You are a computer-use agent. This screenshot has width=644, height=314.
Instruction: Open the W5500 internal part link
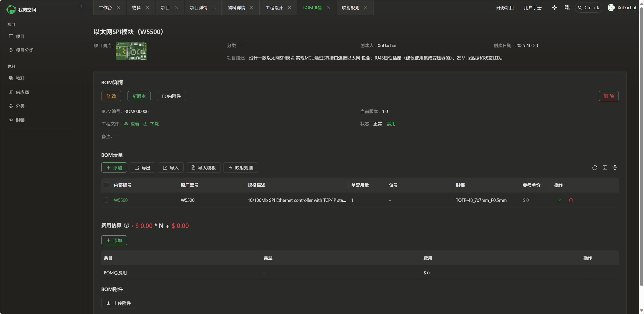121,200
